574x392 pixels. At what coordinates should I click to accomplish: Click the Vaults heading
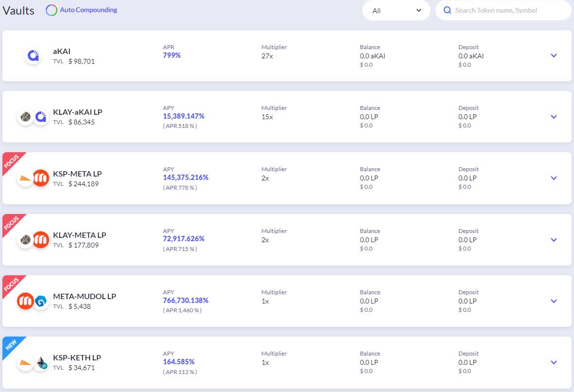[x=18, y=10]
